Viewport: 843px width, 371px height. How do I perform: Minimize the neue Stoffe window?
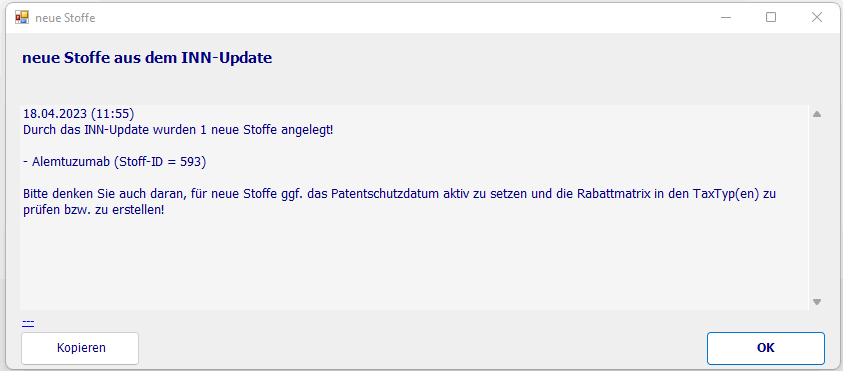click(725, 17)
